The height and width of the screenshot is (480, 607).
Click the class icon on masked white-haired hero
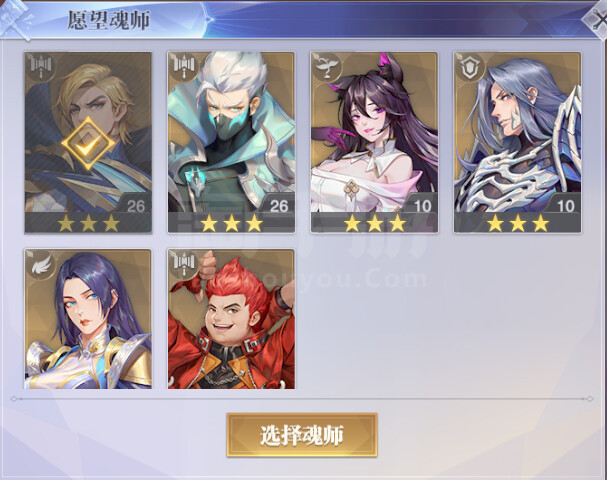tap(184, 66)
